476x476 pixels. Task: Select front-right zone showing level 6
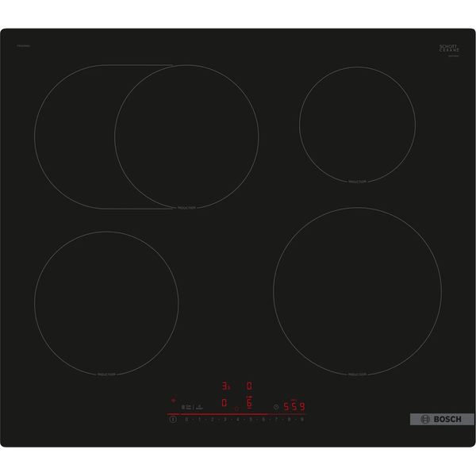click(x=248, y=404)
